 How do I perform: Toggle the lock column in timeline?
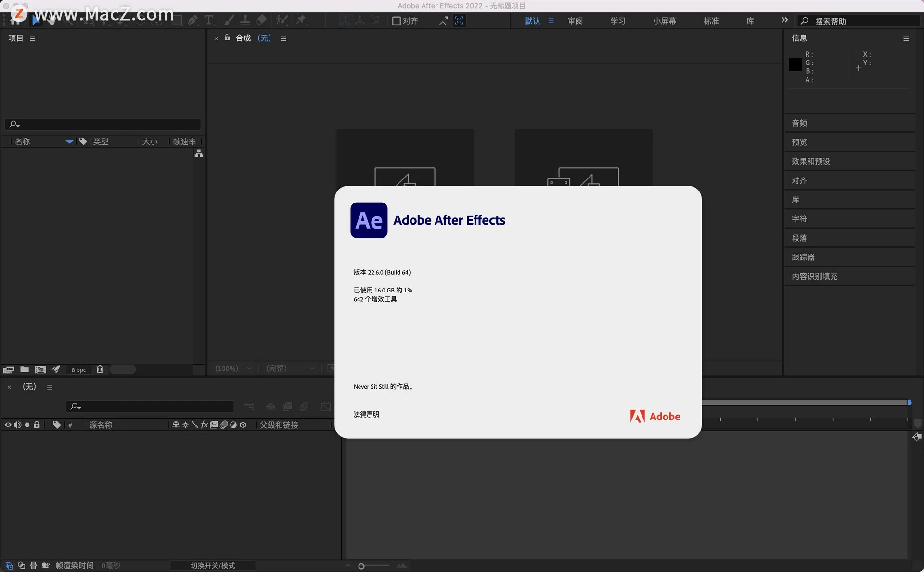pos(37,425)
